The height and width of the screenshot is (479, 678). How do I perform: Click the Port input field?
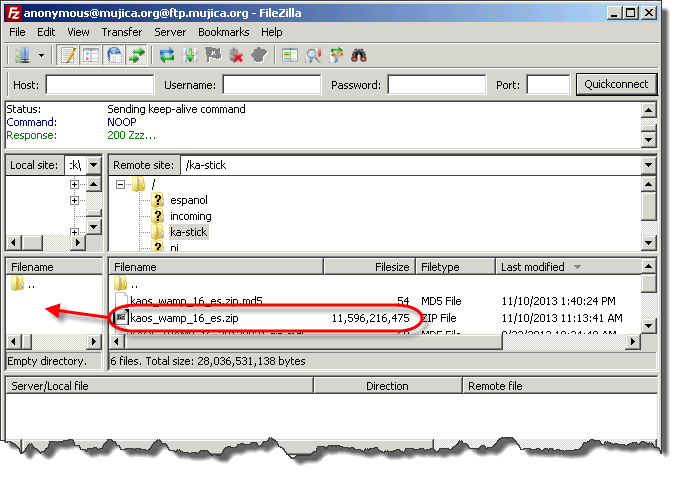548,84
